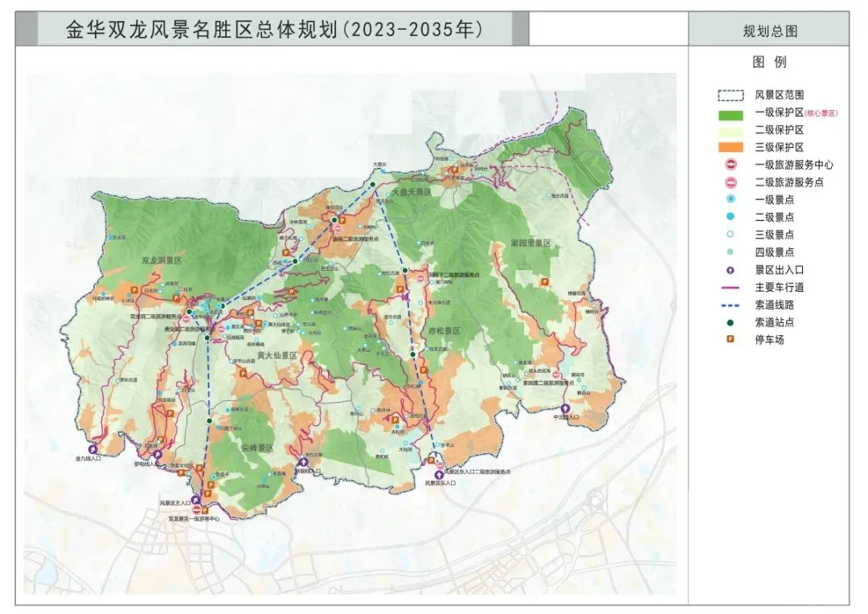Click the 规划总图 header label
This screenshot has width=868, height=614.
pos(770,32)
